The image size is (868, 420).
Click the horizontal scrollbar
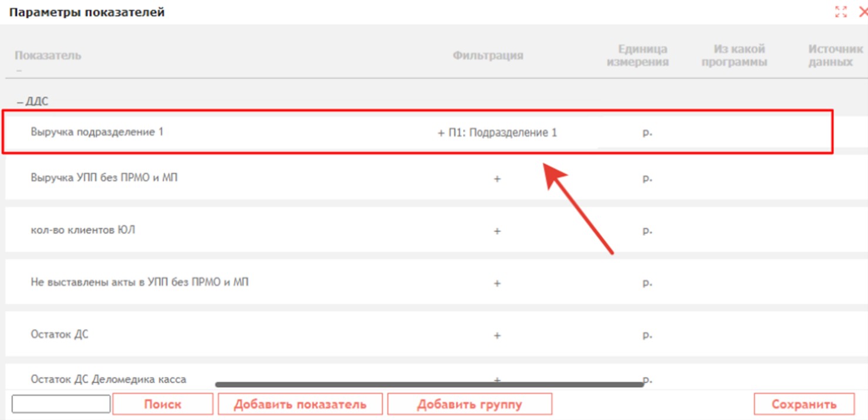pos(430,385)
